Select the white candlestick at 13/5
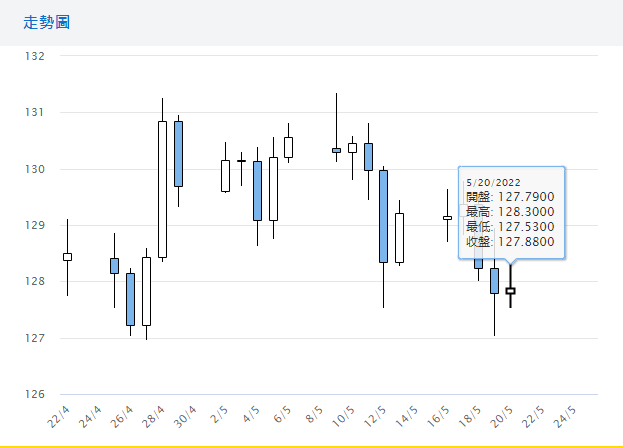The width and height of the screenshot is (623, 447). coord(399,238)
